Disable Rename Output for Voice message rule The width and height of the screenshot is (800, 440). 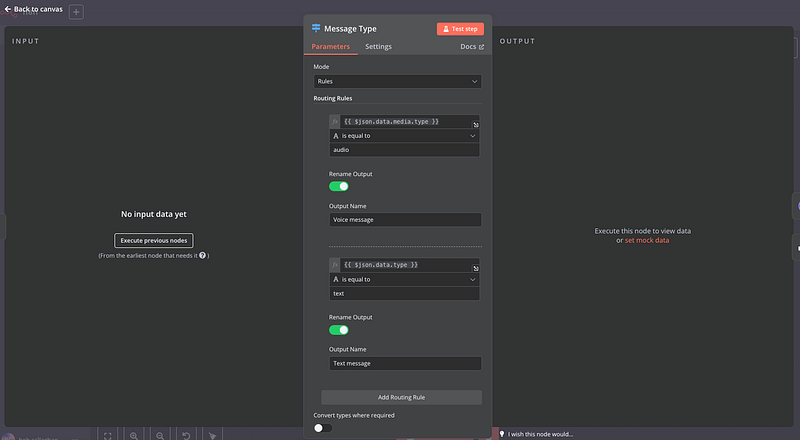click(339, 186)
